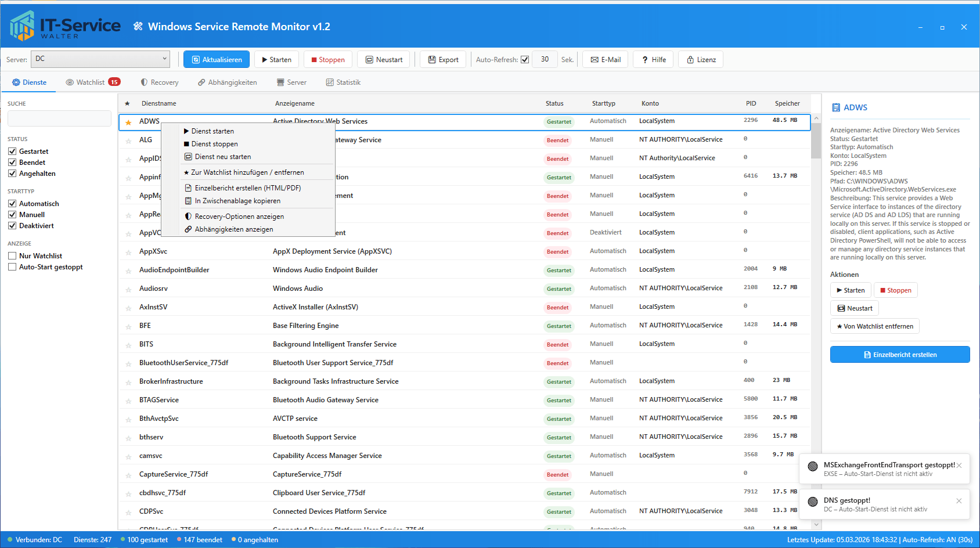
Task: Toggle the favorite star for the BFE service
Action: pyautogui.click(x=128, y=326)
